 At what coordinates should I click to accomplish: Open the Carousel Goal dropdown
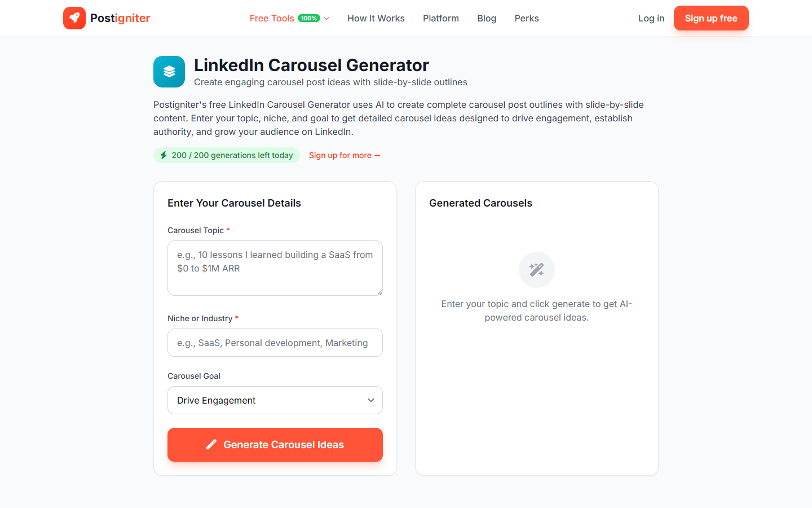coord(275,400)
